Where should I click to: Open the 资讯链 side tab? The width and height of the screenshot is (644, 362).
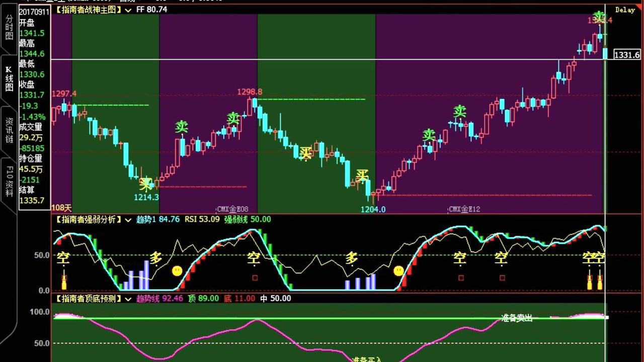(x=9, y=130)
